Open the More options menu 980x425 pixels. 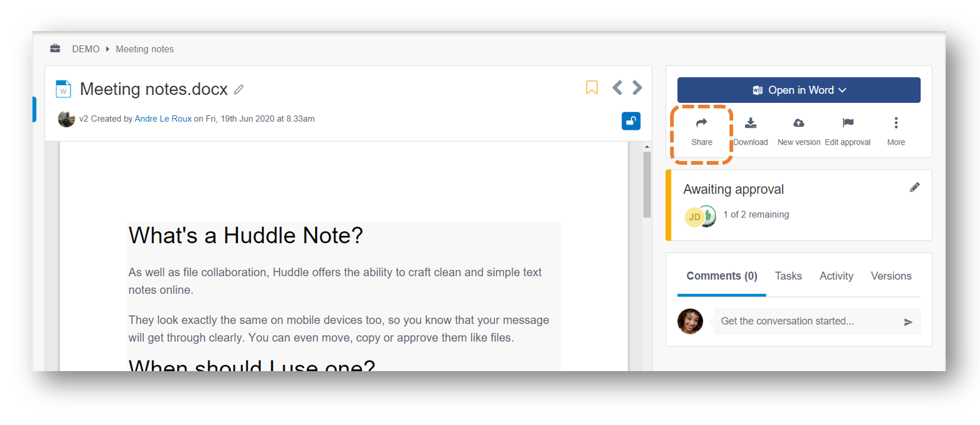(895, 132)
